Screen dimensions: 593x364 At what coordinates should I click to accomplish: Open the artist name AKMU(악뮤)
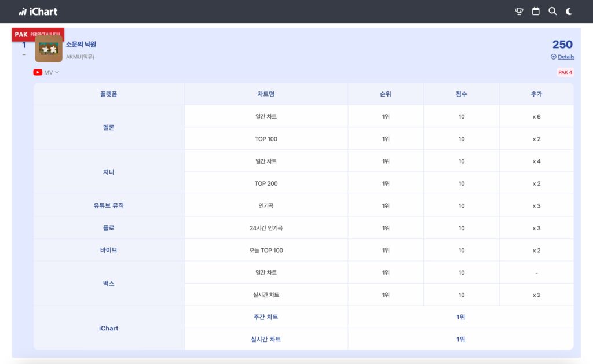click(x=80, y=57)
